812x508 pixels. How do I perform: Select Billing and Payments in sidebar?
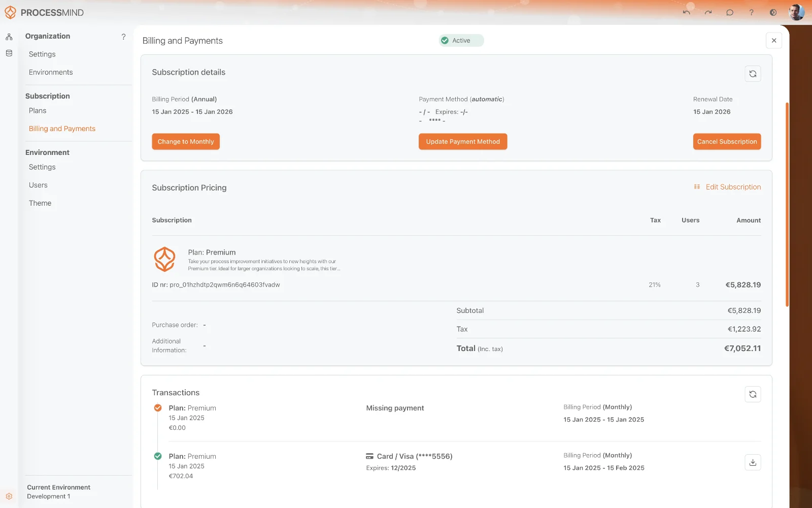click(x=62, y=129)
